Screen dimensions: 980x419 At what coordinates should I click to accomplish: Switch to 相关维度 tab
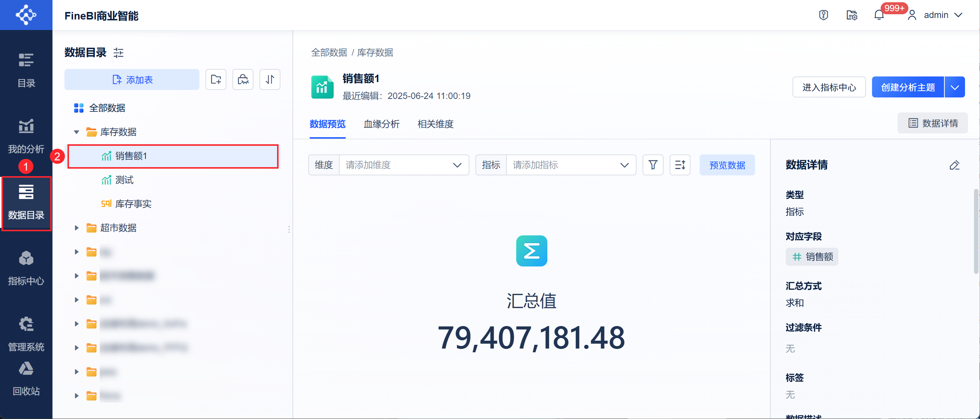click(x=435, y=124)
